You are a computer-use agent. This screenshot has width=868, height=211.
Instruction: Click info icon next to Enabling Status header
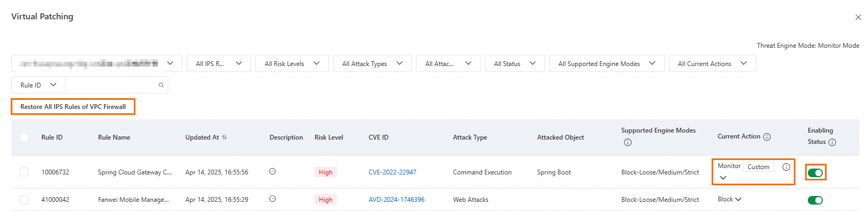pos(832,142)
